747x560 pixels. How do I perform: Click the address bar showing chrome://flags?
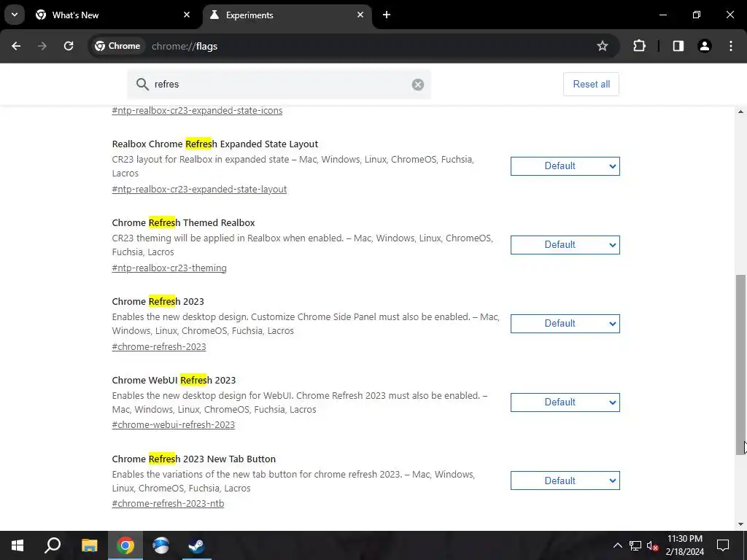click(x=354, y=46)
